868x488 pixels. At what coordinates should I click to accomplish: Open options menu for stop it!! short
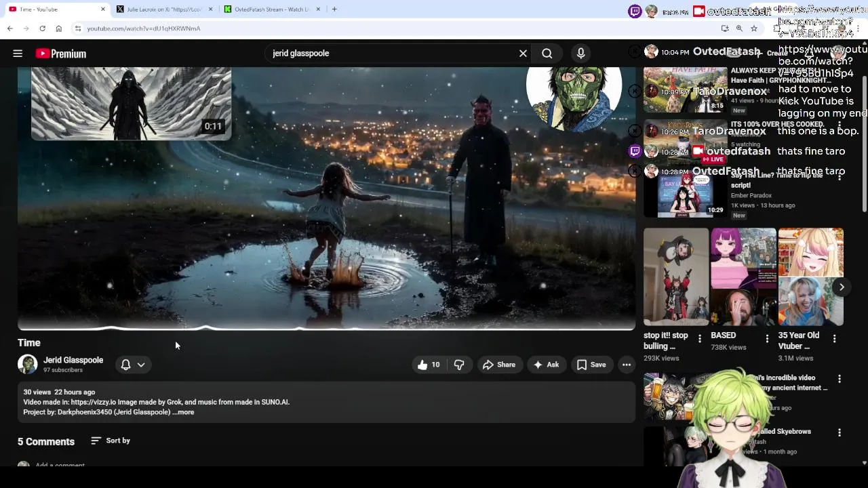700,338
